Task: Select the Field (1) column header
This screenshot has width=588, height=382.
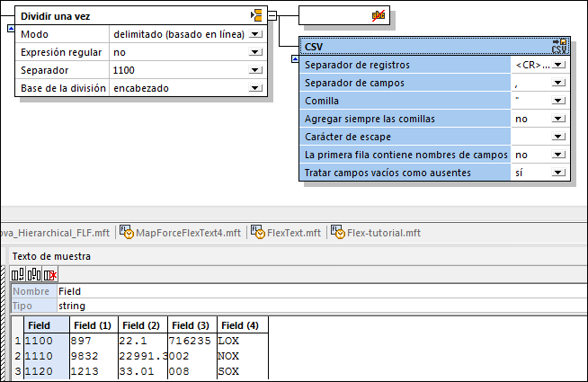Action: (x=94, y=325)
